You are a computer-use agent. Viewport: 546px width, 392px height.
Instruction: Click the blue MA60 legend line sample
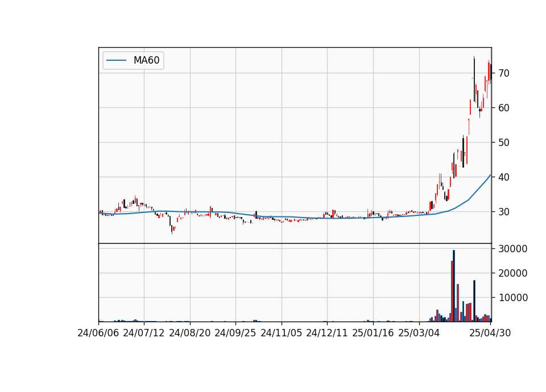pyautogui.click(x=116, y=61)
